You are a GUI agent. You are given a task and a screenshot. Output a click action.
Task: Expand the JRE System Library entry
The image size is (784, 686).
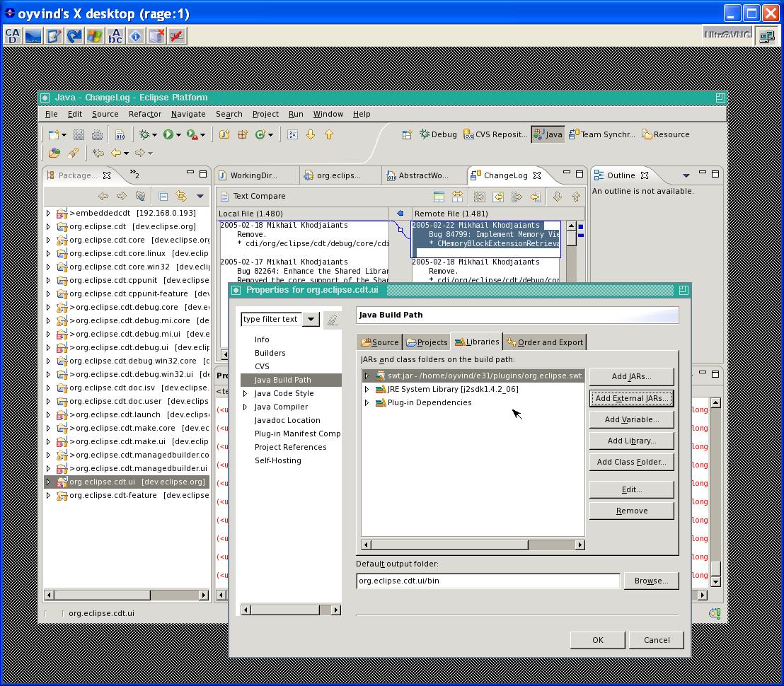(x=367, y=389)
